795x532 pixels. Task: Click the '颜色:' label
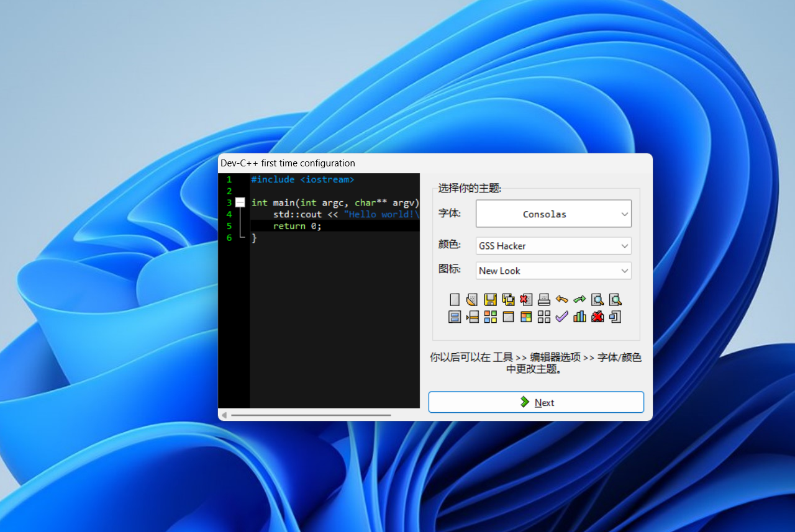click(x=450, y=245)
